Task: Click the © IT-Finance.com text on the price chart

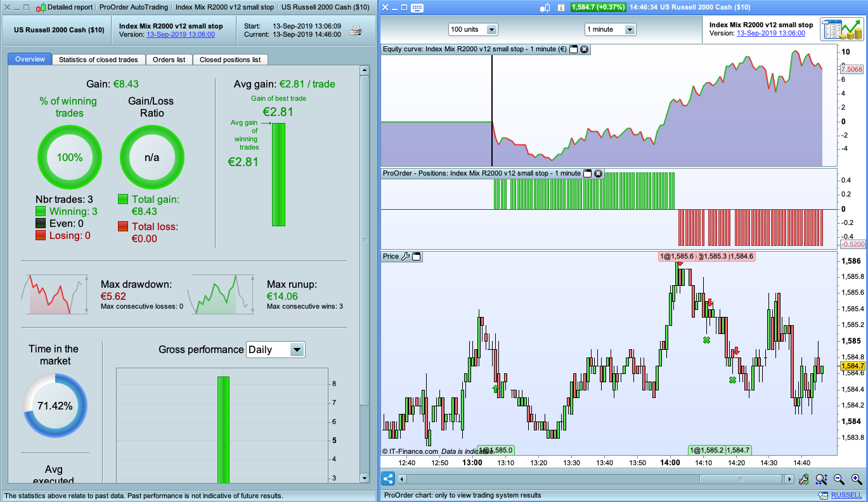Action: pos(410,451)
